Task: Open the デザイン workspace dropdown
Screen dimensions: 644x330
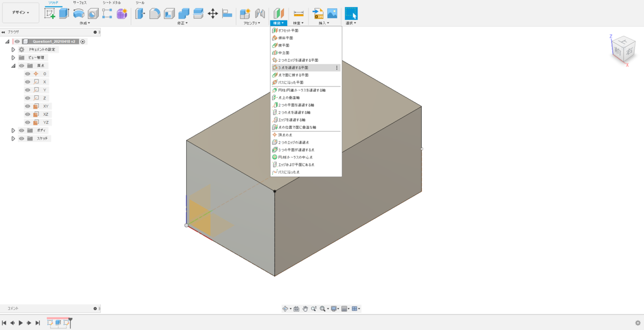Action: [21, 12]
